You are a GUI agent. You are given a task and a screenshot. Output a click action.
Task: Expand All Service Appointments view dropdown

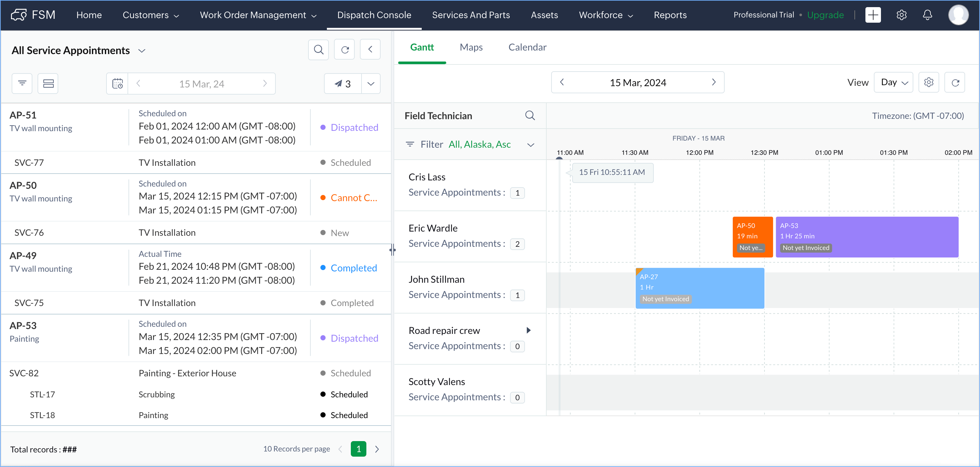(x=142, y=51)
